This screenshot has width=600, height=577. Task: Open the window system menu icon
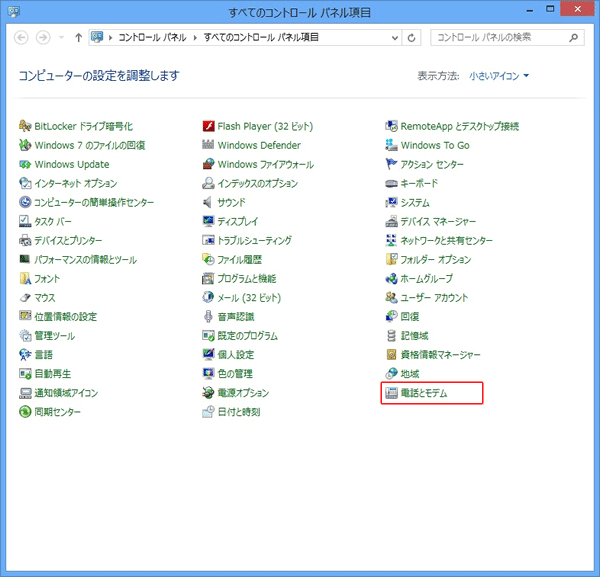[14, 12]
